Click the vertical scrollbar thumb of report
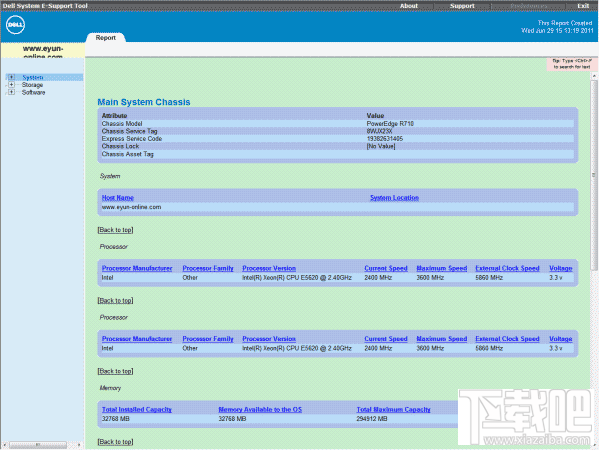 pos(594,175)
